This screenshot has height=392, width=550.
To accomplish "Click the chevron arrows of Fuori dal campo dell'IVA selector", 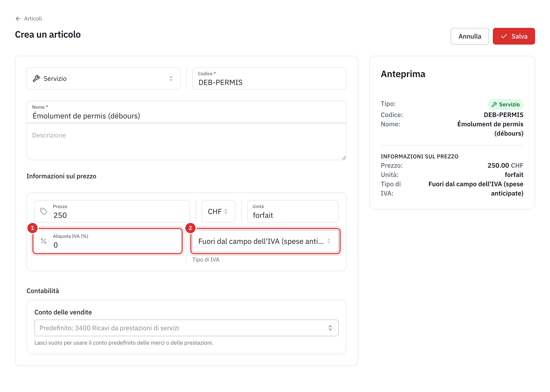I will (329, 241).
